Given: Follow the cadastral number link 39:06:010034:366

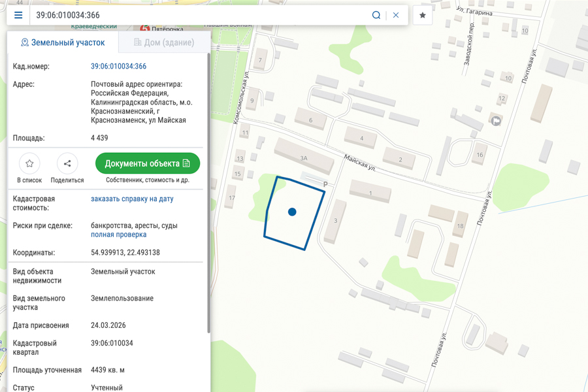Looking at the screenshot, I should tap(118, 67).
